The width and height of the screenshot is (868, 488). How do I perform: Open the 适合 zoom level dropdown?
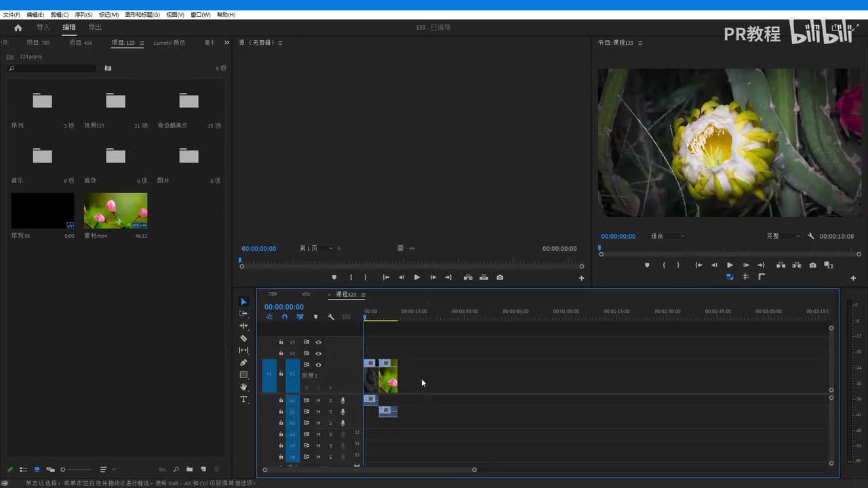pos(667,237)
